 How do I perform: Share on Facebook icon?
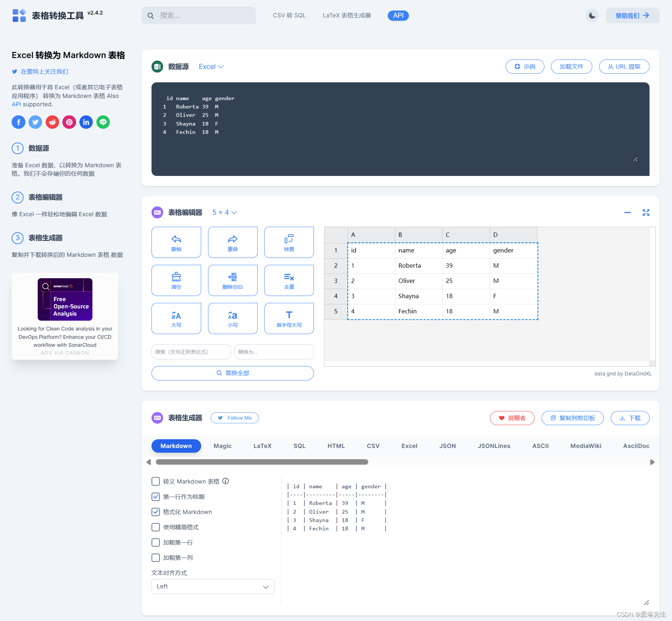[x=18, y=122]
